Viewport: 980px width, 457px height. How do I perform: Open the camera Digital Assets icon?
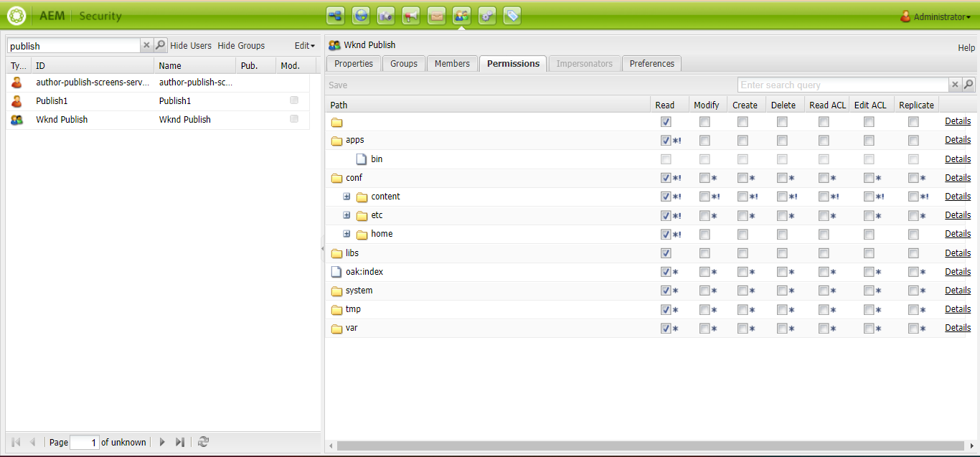tap(386, 15)
